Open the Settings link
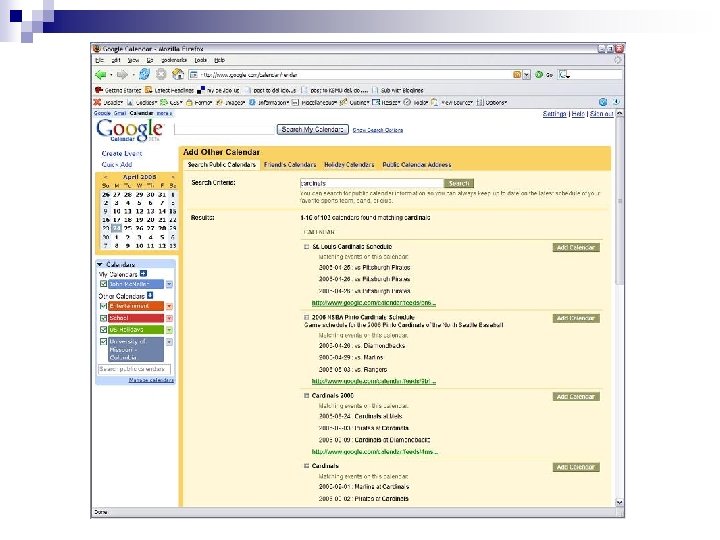 554,114
